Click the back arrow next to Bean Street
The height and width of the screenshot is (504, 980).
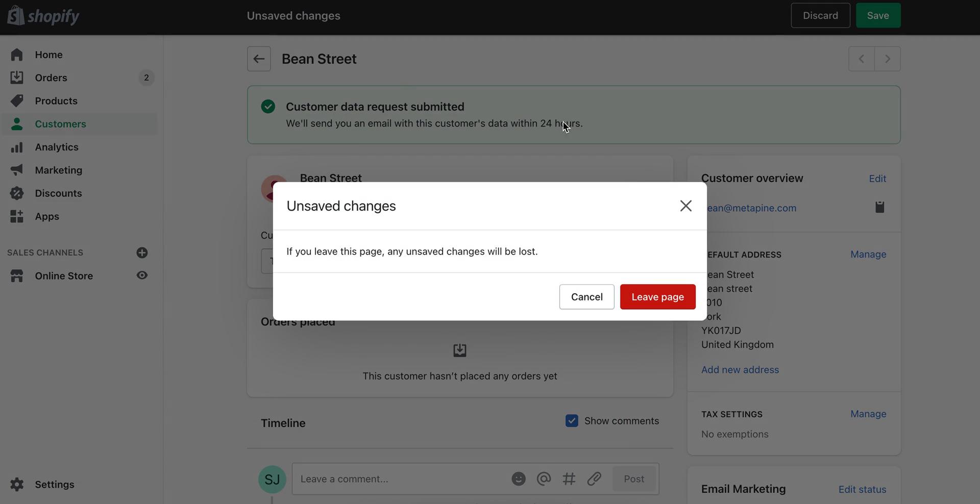coord(259,59)
